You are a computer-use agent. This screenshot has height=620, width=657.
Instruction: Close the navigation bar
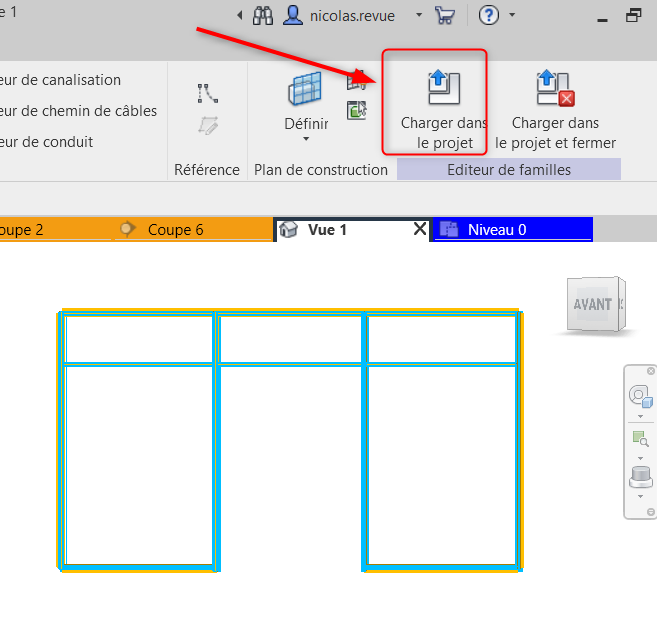point(651,371)
